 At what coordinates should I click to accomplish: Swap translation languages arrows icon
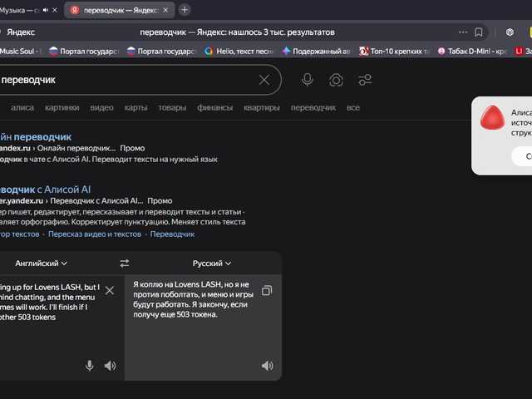click(x=125, y=264)
